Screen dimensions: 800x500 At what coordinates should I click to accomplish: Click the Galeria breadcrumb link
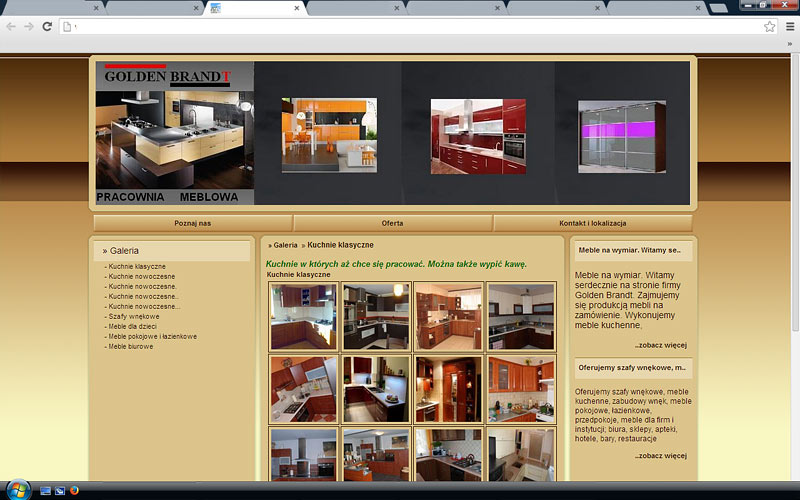pos(285,245)
